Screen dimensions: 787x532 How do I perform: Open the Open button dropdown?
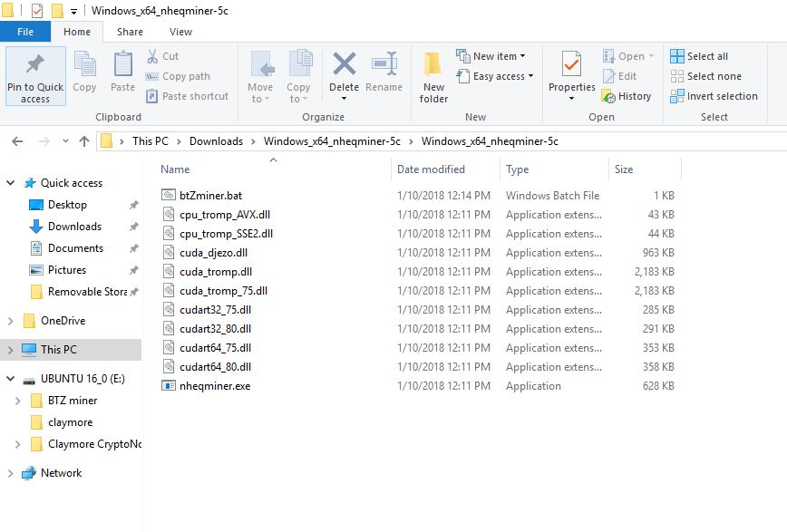pyautogui.click(x=652, y=56)
